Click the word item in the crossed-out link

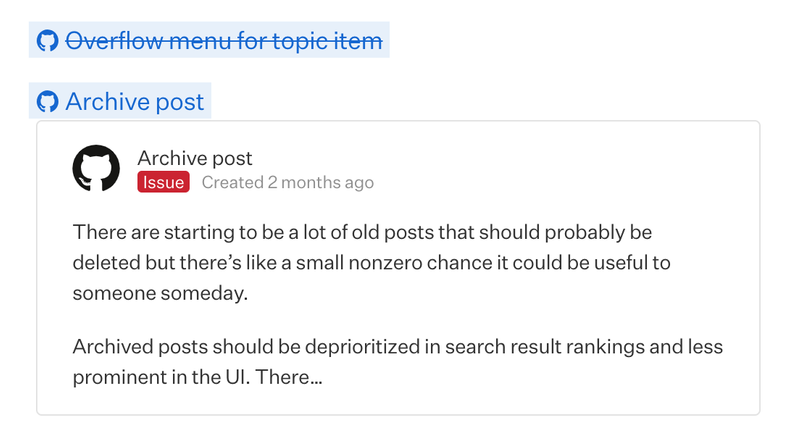(x=359, y=41)
